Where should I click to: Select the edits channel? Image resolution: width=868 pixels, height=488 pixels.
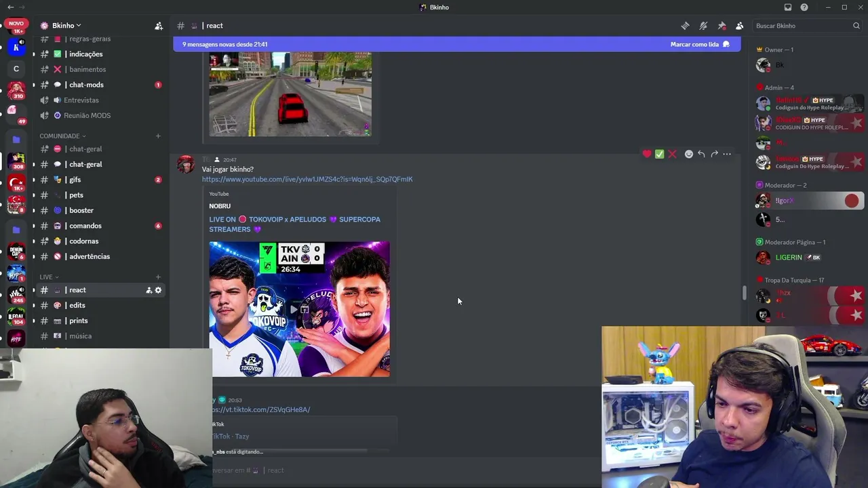(x=100, y=305)
